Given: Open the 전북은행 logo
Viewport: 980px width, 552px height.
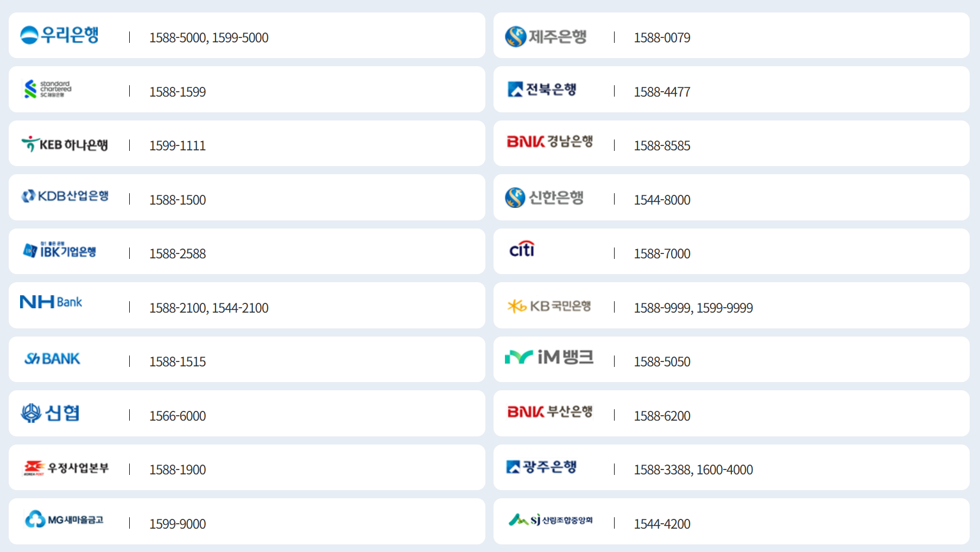Looking at the screenshot, I should pyautogui.click(x=542, y=89).
